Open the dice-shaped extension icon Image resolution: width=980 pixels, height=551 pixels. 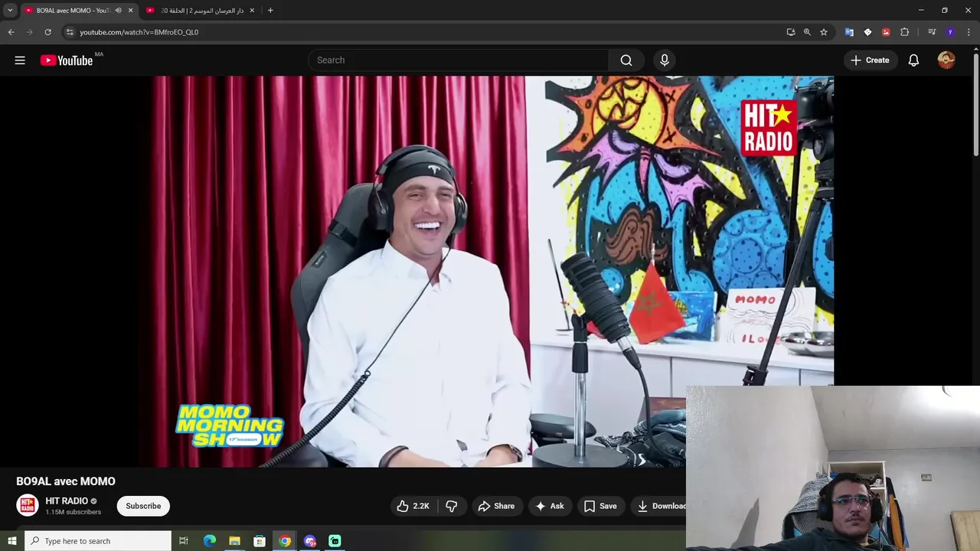coord(867,32)
